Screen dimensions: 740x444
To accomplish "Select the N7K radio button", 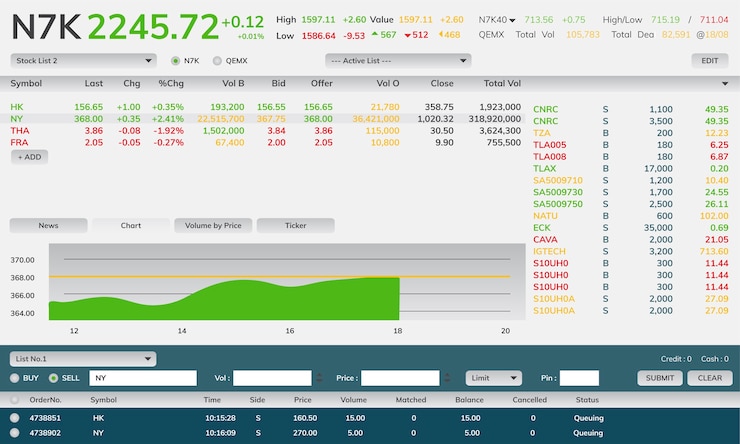I will (x=176, y=61).
